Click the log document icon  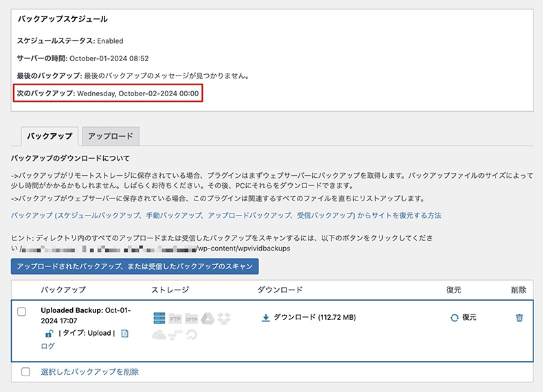click(x=124, y=333)
